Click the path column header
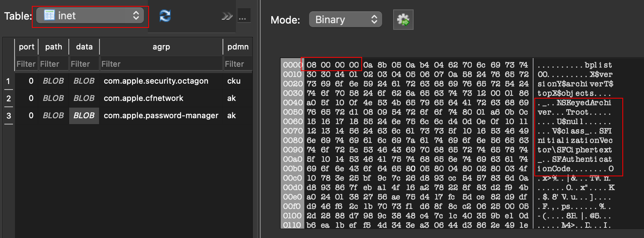The image size is (644, 238). click(x=53, y=47)
